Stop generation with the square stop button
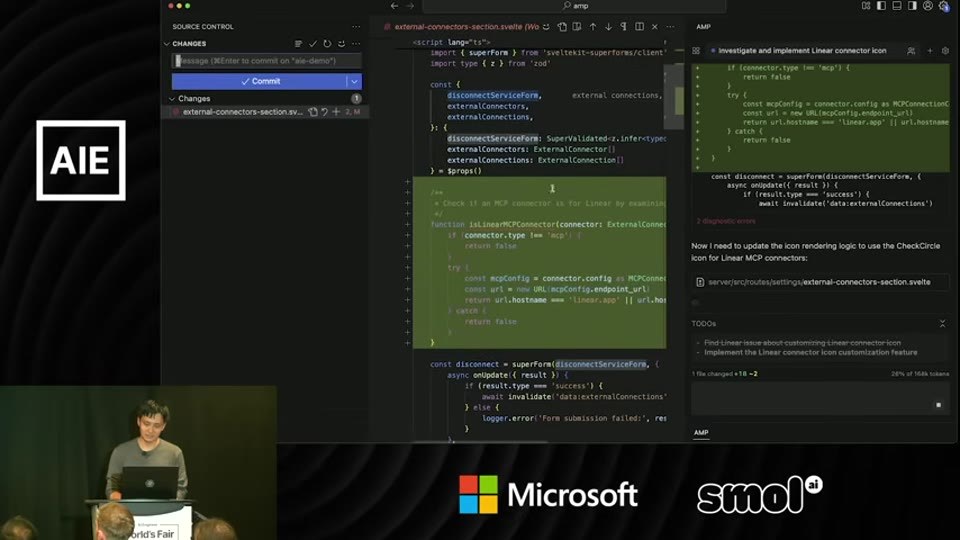This screenshot has width=960, height=540. click(939, 405)
